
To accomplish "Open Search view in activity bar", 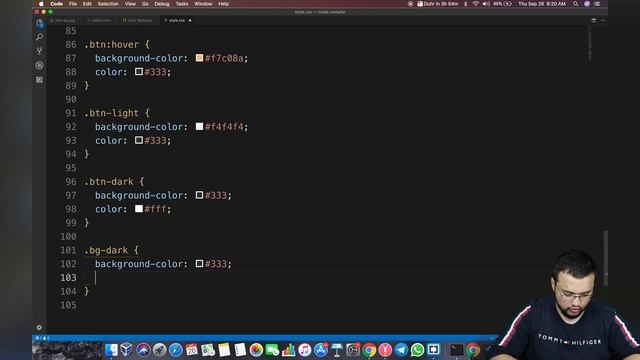I will tap(40, 37).
